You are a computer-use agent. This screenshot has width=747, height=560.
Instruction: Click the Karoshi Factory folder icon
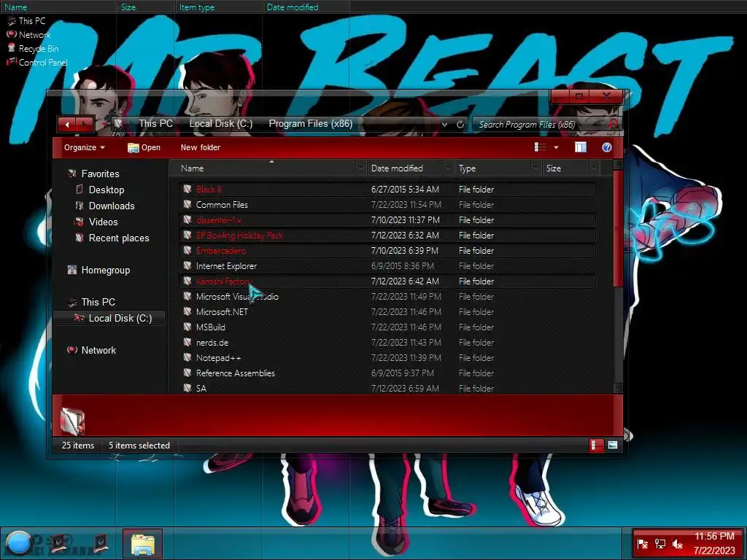coord(187,281)
